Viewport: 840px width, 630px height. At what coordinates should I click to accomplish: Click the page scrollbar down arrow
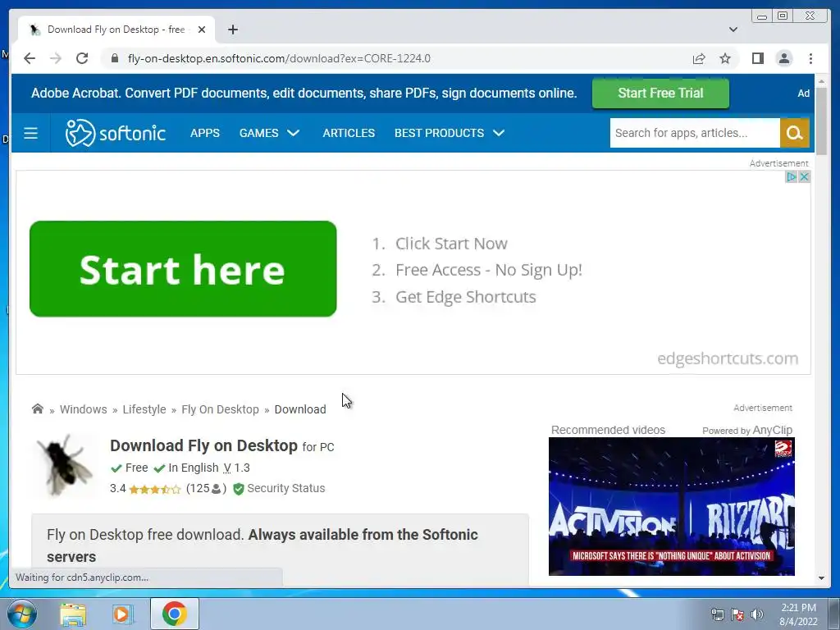point(821,578)
